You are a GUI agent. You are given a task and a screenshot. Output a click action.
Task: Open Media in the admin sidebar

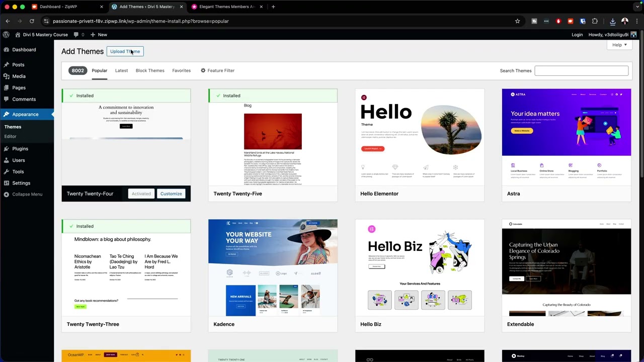[19, 76]
